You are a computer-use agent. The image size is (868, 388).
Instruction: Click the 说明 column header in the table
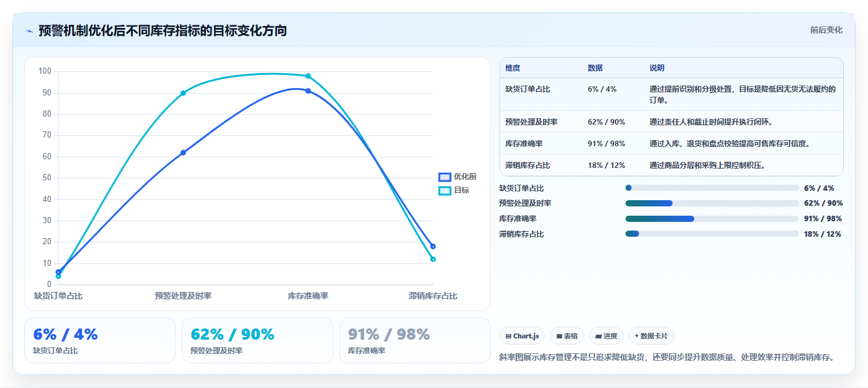pyautogui.click(x=657, y=68)
